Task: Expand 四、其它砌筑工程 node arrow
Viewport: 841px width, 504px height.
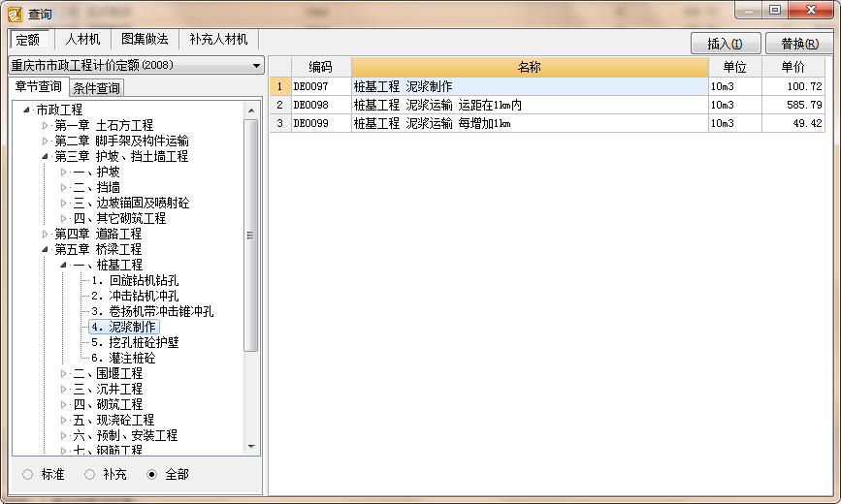Action: click(63, 219)
